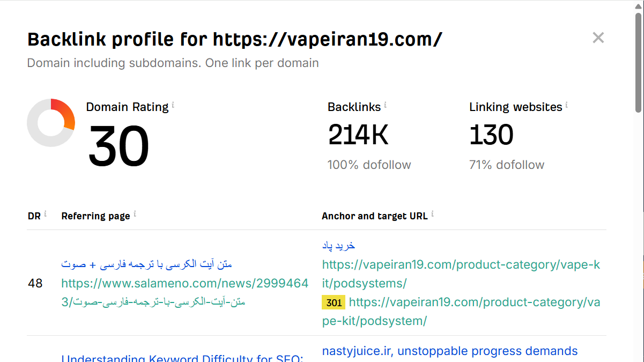Click the info icon next to Backlinks
The width and height of the screenshot is (644, 362).
(385, 106)
